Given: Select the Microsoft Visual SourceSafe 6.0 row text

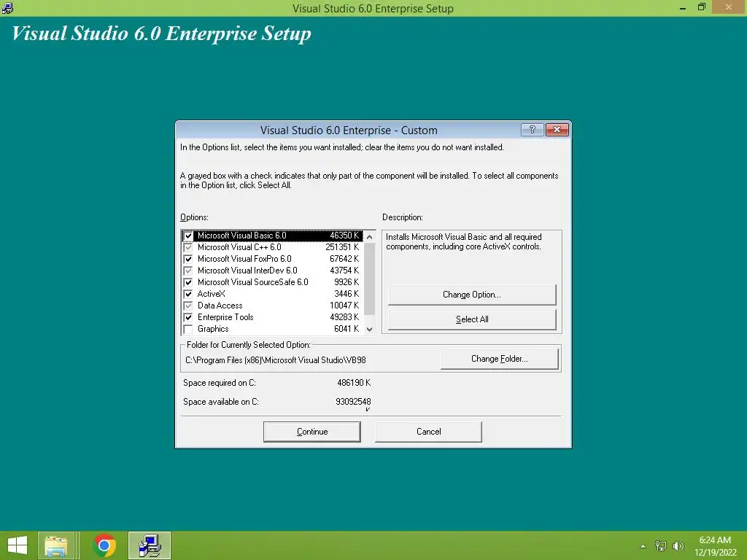Looking at the screenshot, I should tap(253, 282).
